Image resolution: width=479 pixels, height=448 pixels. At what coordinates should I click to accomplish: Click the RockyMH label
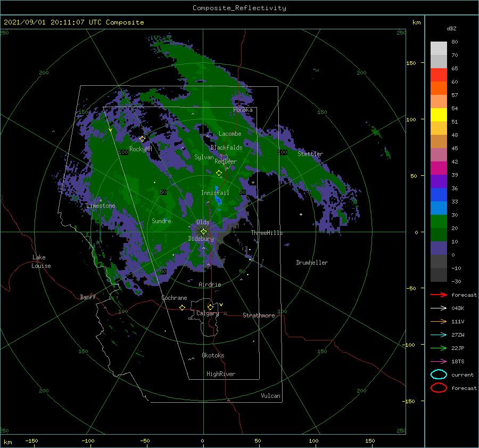click(141, 149)
